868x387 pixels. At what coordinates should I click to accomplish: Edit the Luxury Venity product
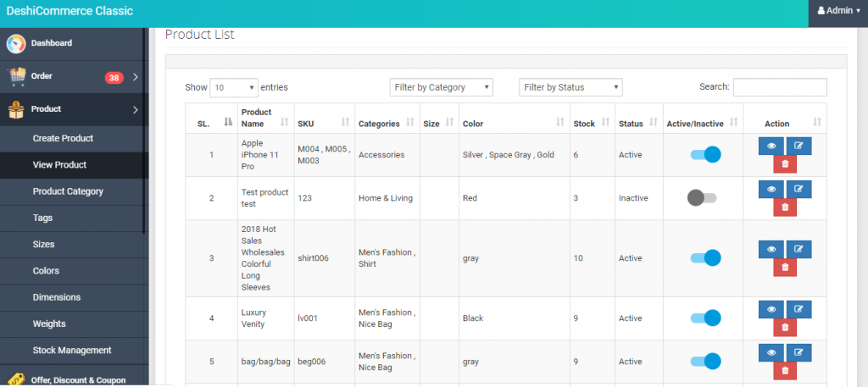[x=798, y=310]
